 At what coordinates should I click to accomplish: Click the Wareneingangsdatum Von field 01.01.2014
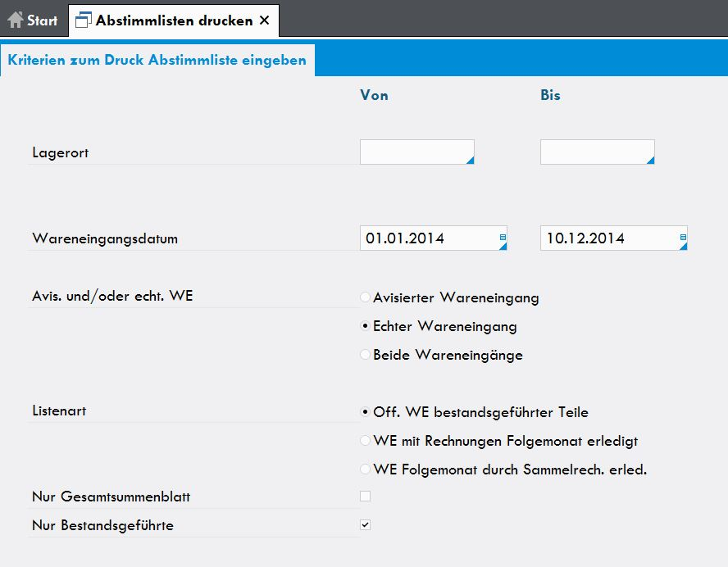click(433, 238)
